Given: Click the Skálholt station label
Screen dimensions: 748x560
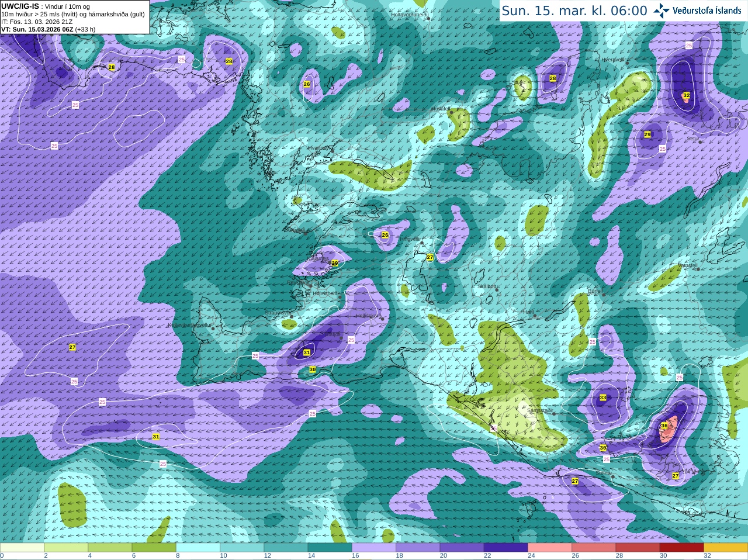Looking at the screenshot, I should [487, 286].
